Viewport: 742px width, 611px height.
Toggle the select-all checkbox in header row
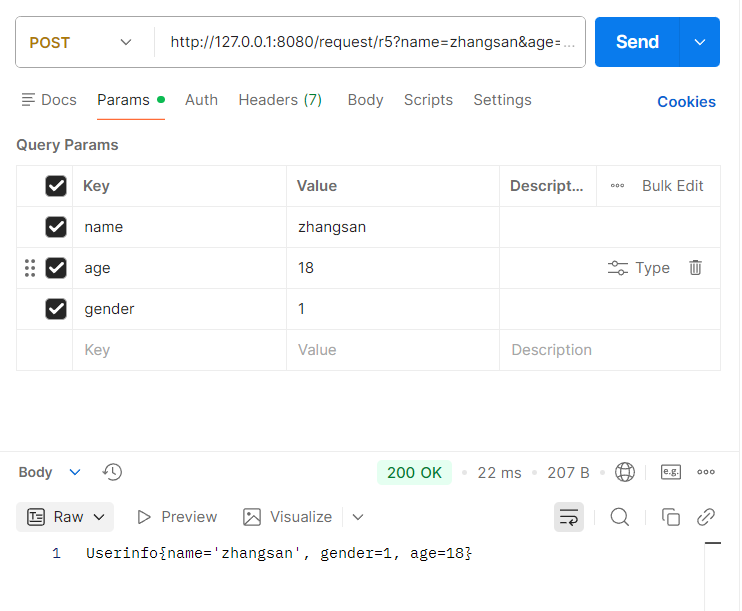(56, 186)
